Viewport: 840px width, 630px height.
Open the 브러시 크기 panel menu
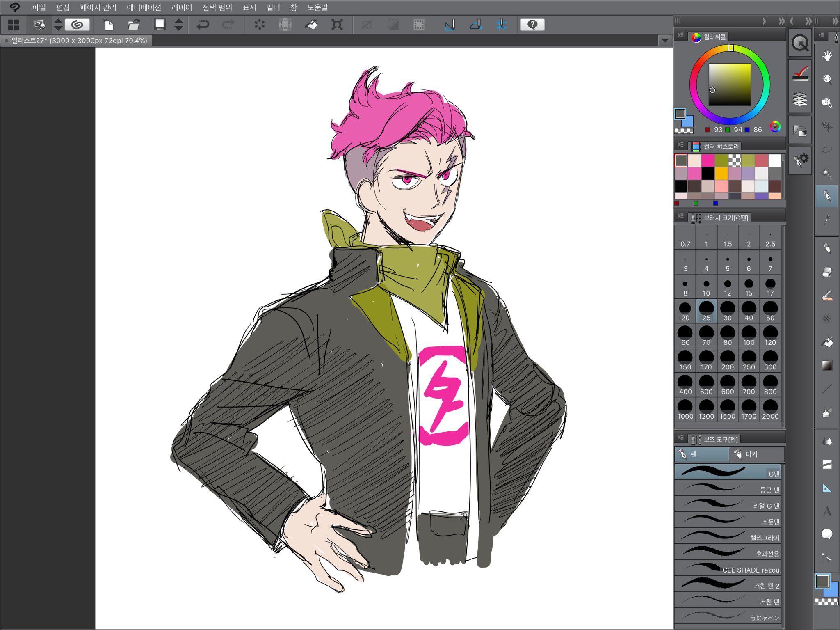[681, 216]
